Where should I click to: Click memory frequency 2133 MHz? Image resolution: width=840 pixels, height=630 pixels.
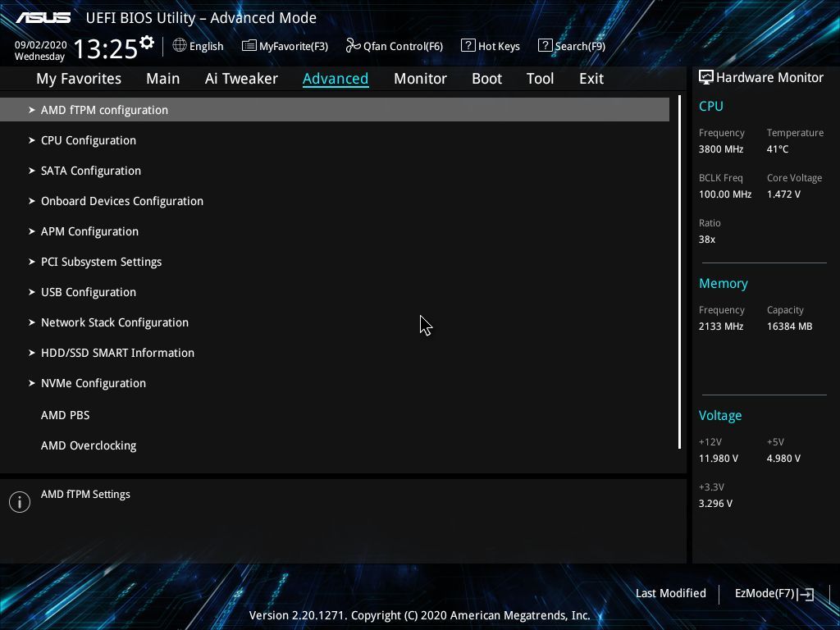point(720,326)
